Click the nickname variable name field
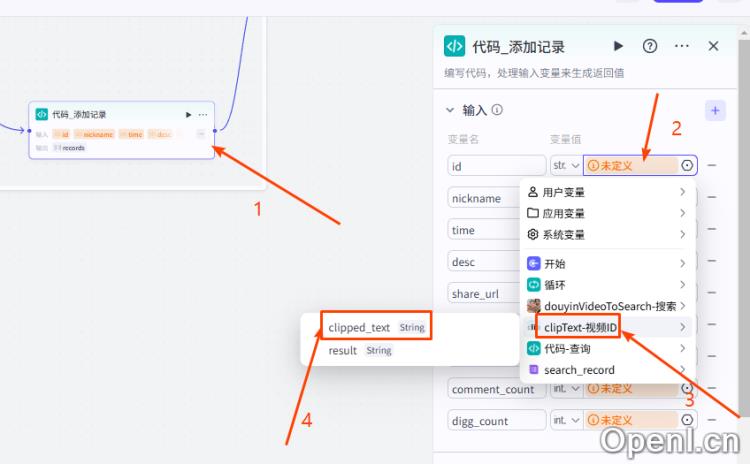Viewport: 750px width, 464px height. (496, 198)
